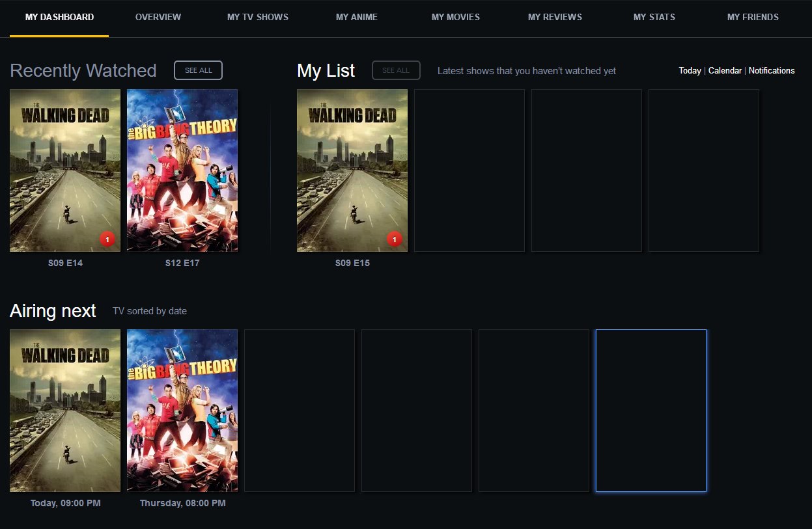Click the S09 E14 episode label
Image resolution: width=812 pixels, height=529 pixels.
coord(65,264)
